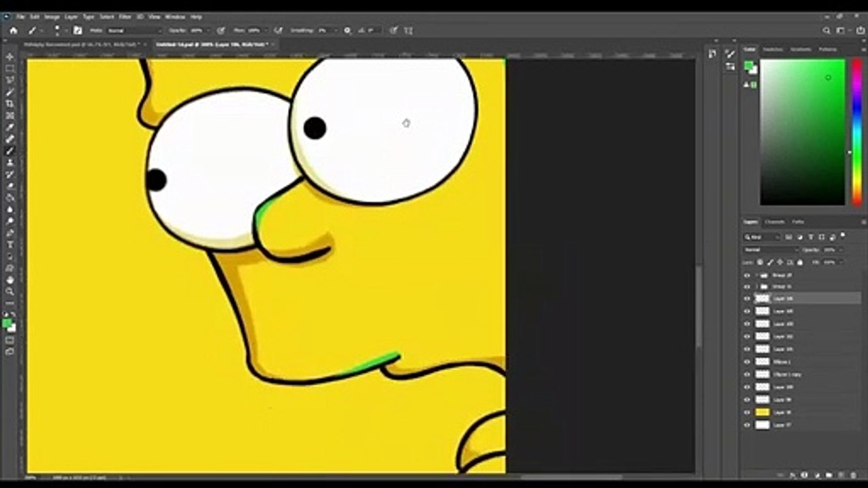Lock all on the selected layer
This screenshot has height=488, width=868.
(x=801, y=262)
